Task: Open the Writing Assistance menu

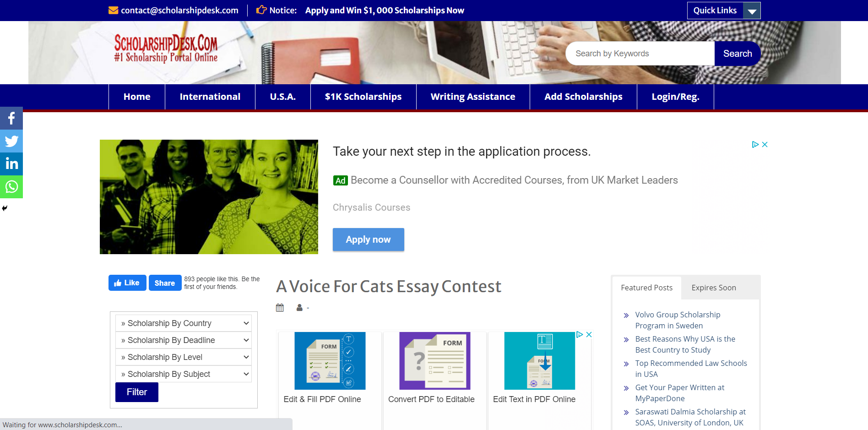Action: 472,97
